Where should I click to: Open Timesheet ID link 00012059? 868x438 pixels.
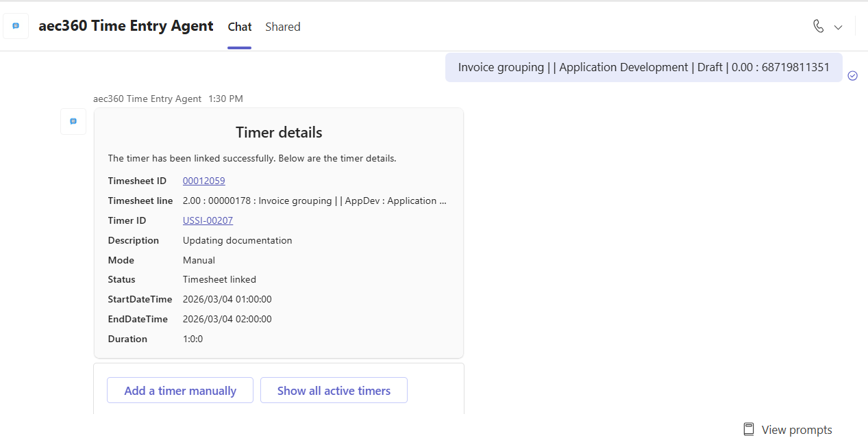click(x=203, y=181)
